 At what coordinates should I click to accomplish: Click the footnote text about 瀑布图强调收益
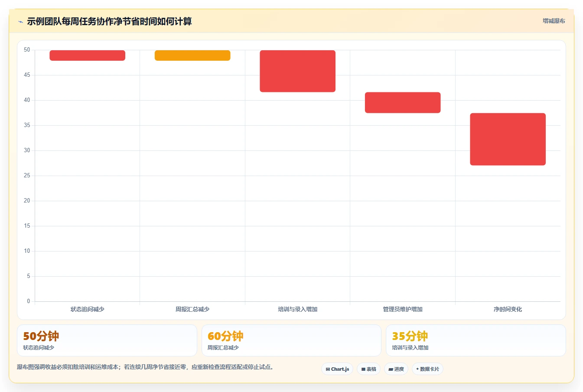click(145, 367)
